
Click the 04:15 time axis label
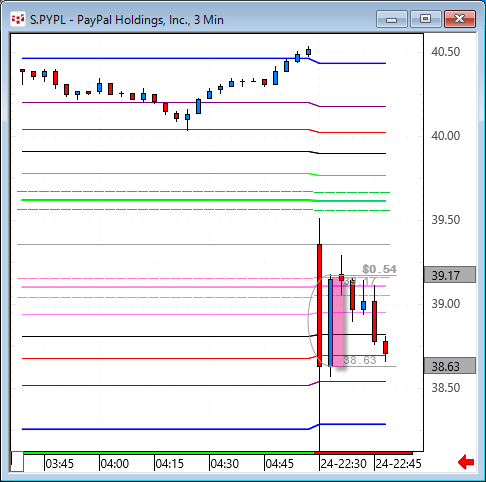169,464
